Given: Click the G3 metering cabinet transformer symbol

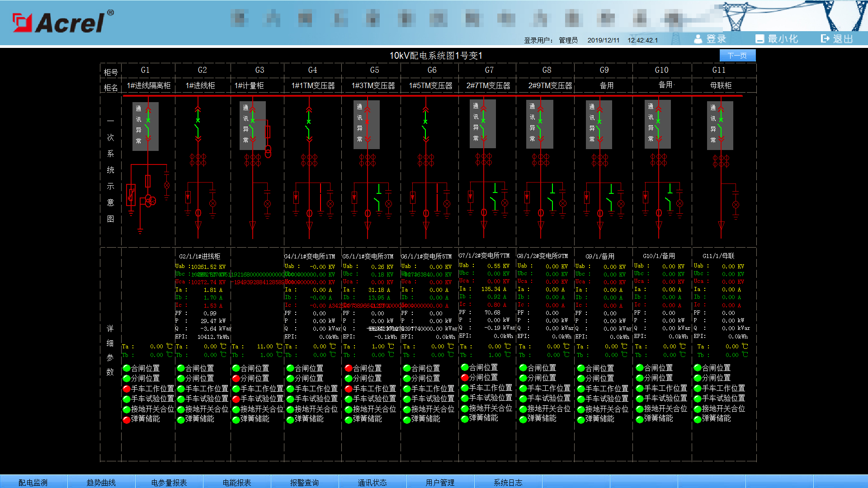Looking at the screenshot, I should (268, 151).
